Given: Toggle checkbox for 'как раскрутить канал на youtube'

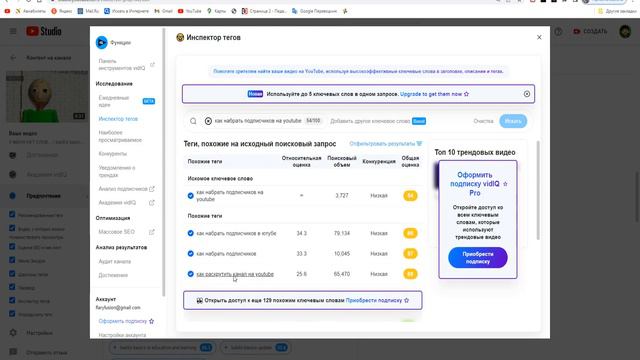Looking at the screenshot, I should click(190, 274).
